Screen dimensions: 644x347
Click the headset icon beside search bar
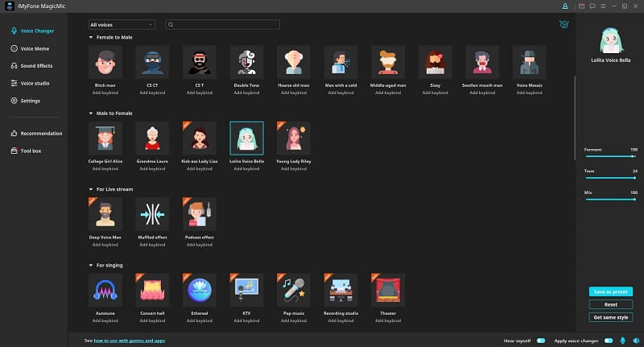pyautogui.click(x=564, y=25)
